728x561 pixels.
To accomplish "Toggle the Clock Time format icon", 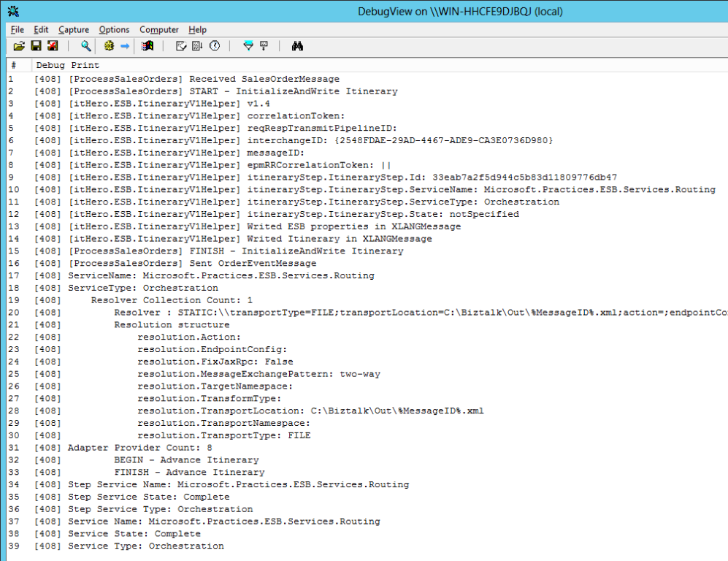I will (x=215, y=45).
